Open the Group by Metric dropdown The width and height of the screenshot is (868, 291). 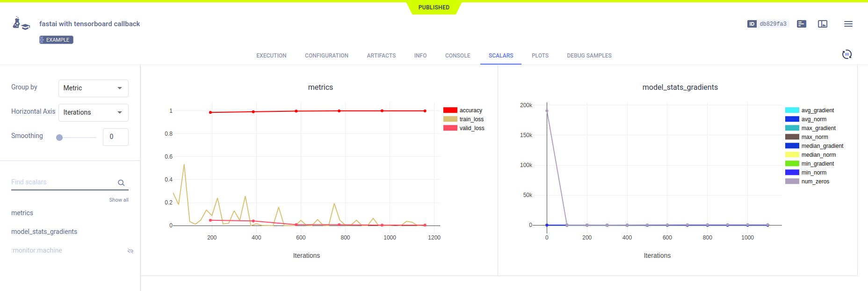coord(93,88)
